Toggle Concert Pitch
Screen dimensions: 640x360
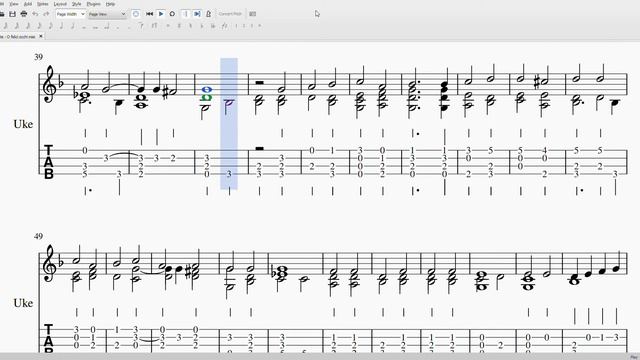click(230, 14)
